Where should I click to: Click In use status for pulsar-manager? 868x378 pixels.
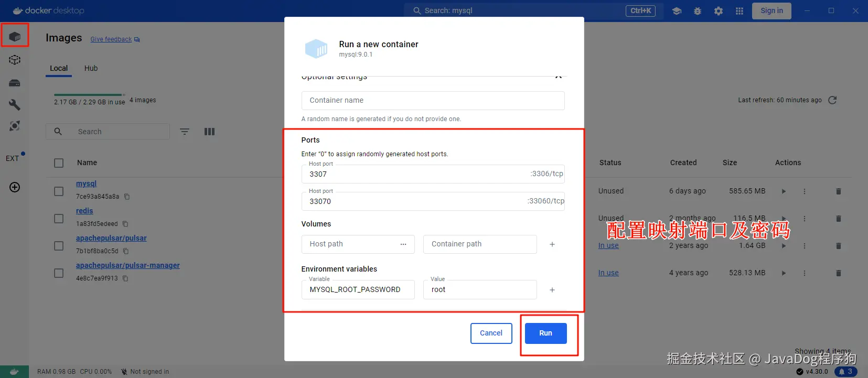pyautogui.click(x=608, y=273)
